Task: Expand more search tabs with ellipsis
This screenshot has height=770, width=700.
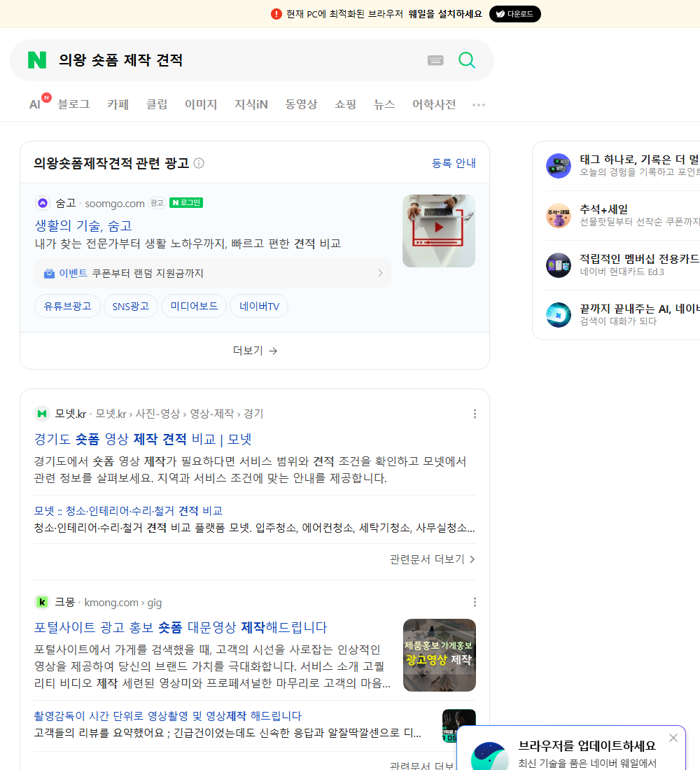Action: point(479,104)
